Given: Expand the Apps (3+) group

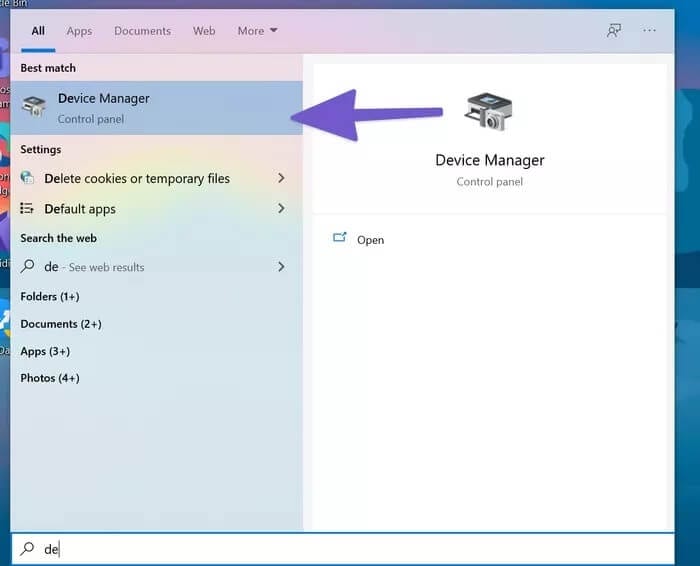Looking at the screenshot, I should (x=45, y=351).
